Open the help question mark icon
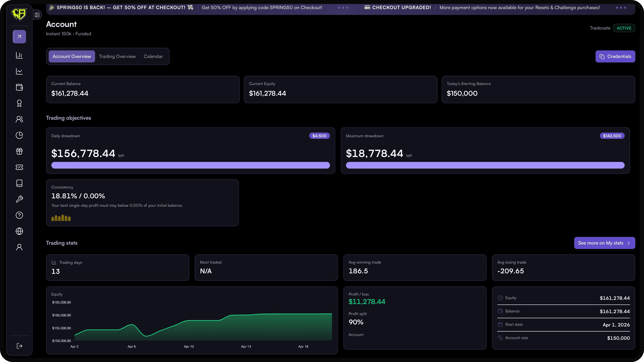 click(x=19, y=215)
